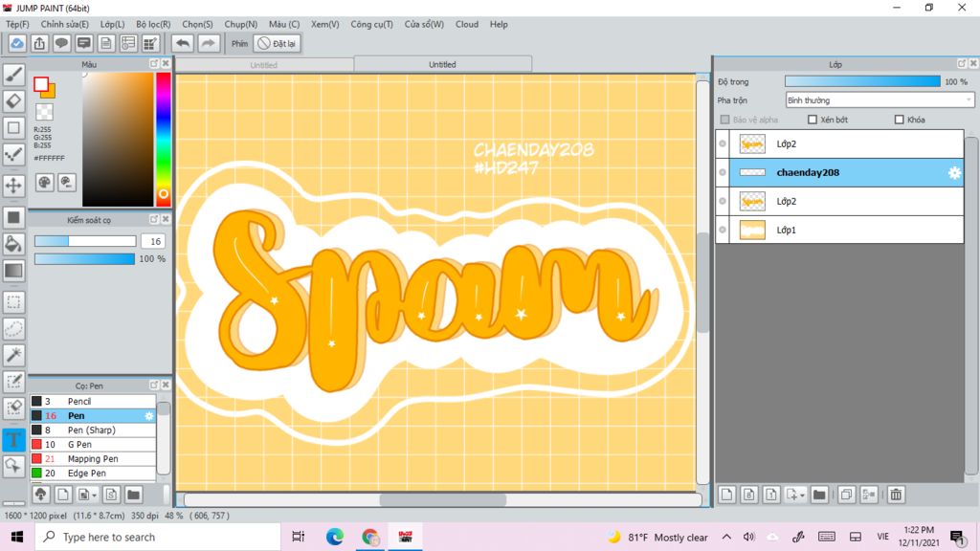Open the Tệp(F) menu

point(17,24)
